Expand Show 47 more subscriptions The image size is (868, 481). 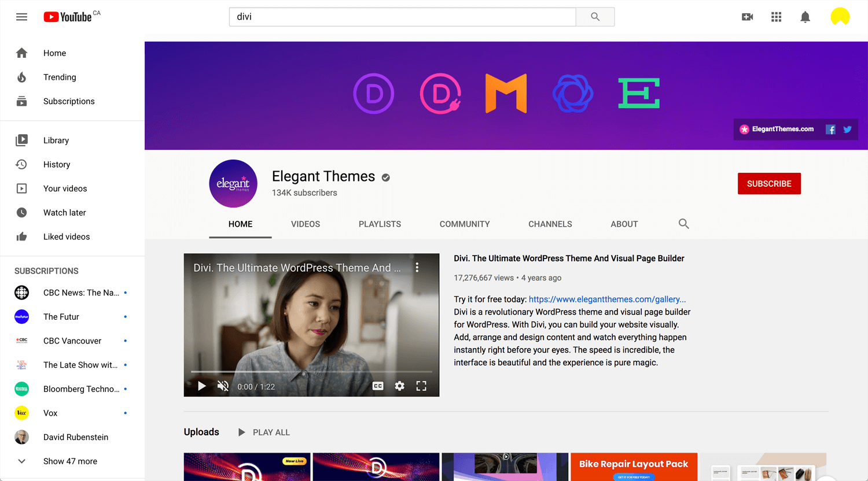[72, 461]
